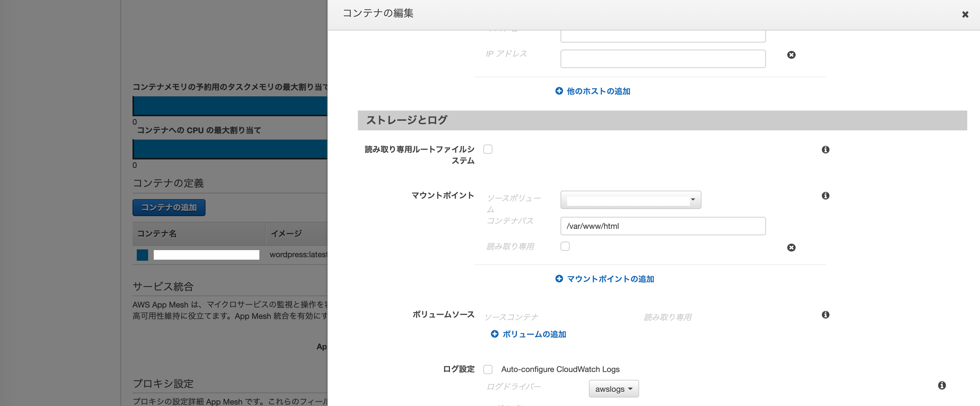Check 読み取り専用 for the mount point
The width and height of the screenshot is (980, 406).
[565, 246]
